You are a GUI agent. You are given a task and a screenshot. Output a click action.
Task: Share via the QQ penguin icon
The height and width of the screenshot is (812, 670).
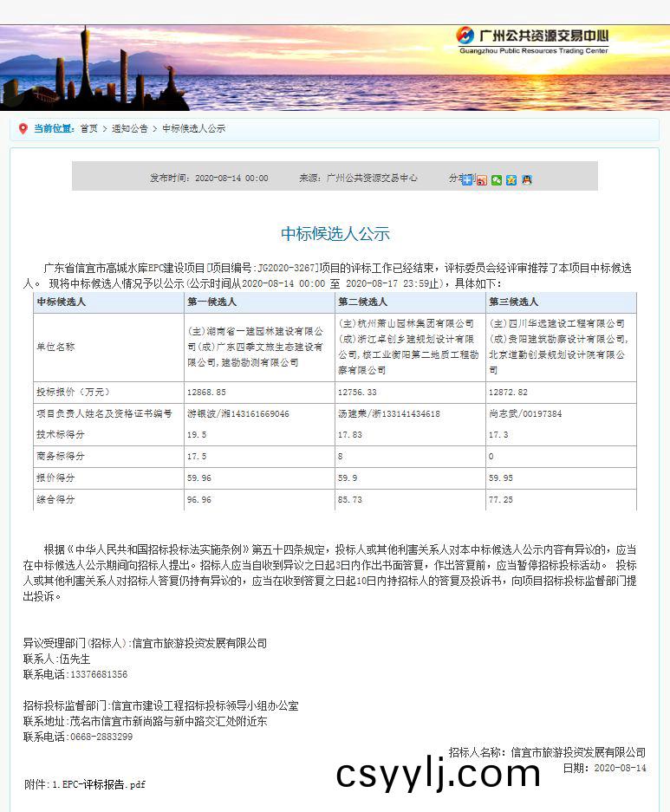pyautogui.click(x=526, y=179)
